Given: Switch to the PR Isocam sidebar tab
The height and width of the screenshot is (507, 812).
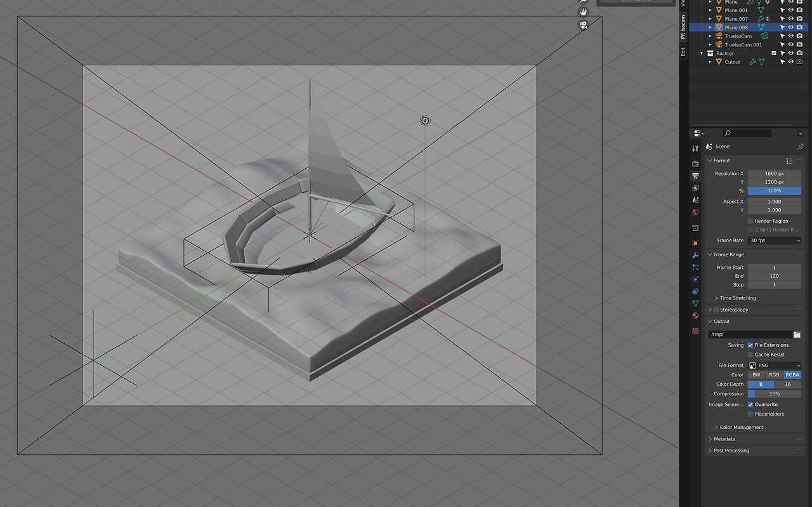Looking at the screenshot, I should [683, 27].
